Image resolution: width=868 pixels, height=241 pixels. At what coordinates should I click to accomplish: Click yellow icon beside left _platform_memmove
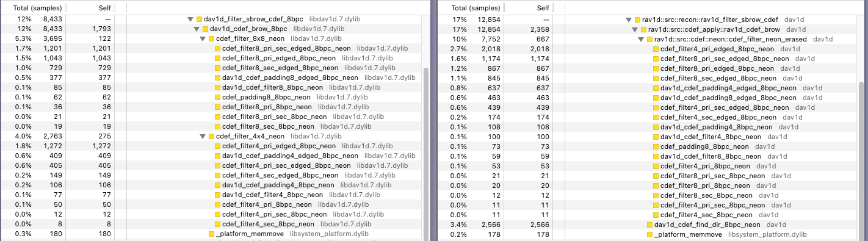[211, 234]
